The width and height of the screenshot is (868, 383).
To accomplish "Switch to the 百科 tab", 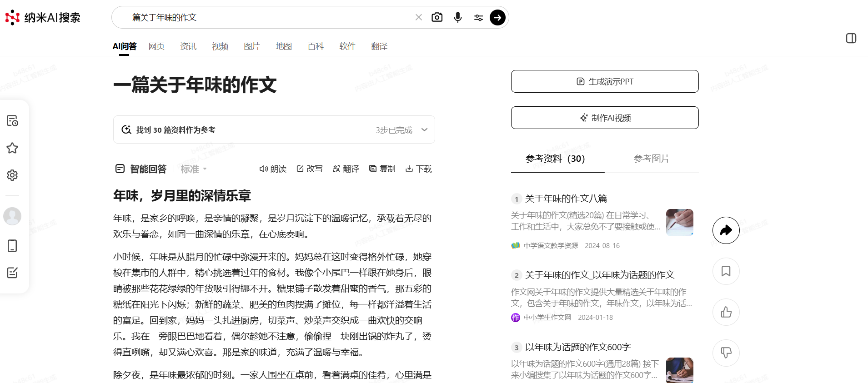I will pyautogui.click(x=316, y=46).
